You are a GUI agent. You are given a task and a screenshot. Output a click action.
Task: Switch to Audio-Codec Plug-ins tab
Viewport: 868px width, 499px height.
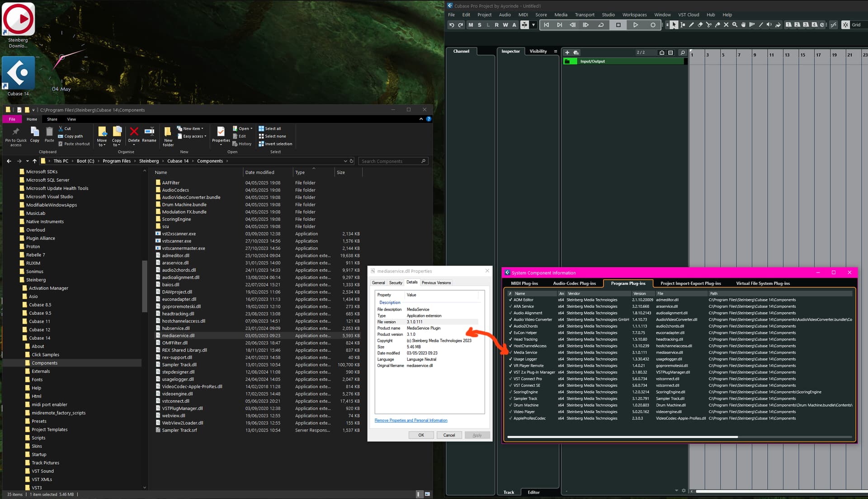click(574, 283)
